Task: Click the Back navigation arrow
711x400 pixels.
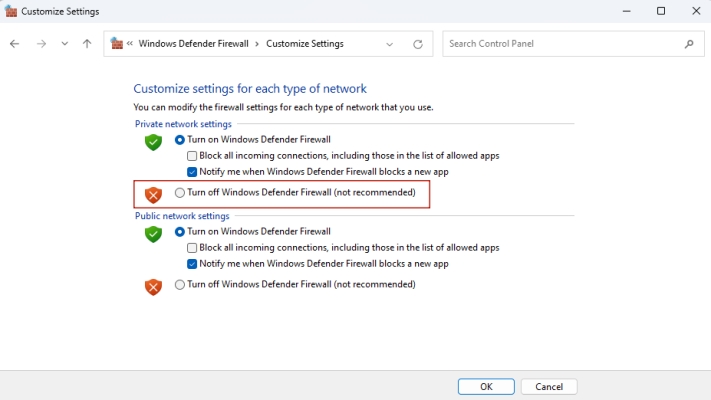Action: 14,44
